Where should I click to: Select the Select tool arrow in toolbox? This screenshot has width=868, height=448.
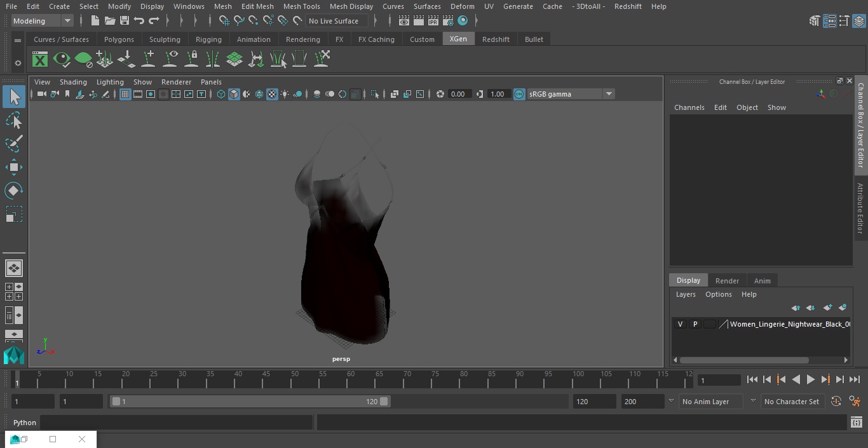click(x=14, y=97)
